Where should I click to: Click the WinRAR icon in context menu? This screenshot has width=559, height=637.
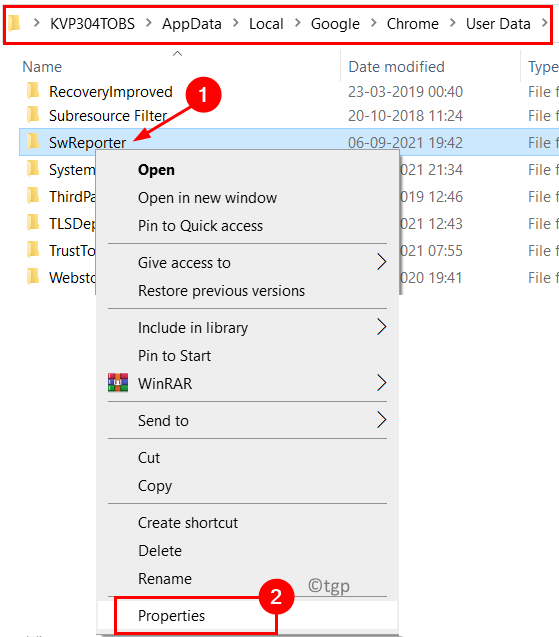pyautogui.click(x=118, y=383)
